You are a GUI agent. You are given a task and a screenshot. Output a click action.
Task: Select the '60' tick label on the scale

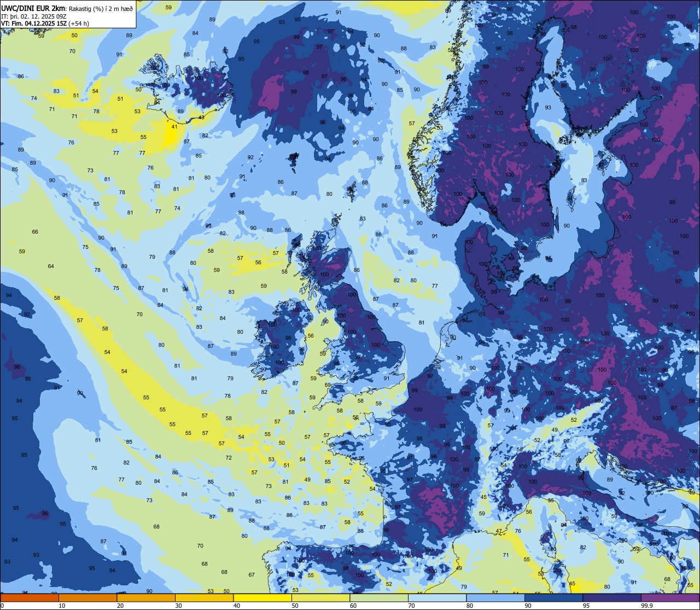coord(353,606)
